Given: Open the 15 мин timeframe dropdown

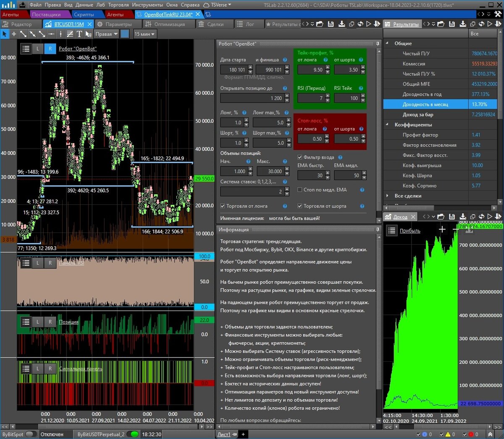Looking at the screenshot, I should 144,34.
